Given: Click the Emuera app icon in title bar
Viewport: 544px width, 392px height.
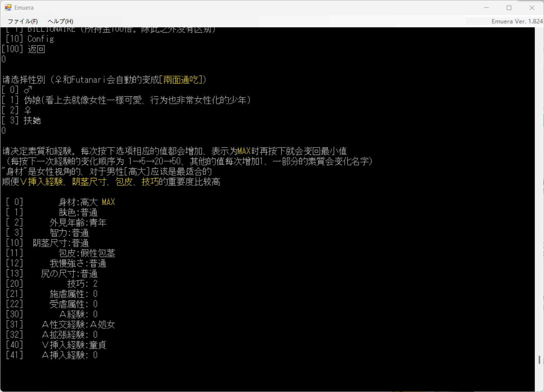Looking at the screenshot, I should (x=8, y=7).
